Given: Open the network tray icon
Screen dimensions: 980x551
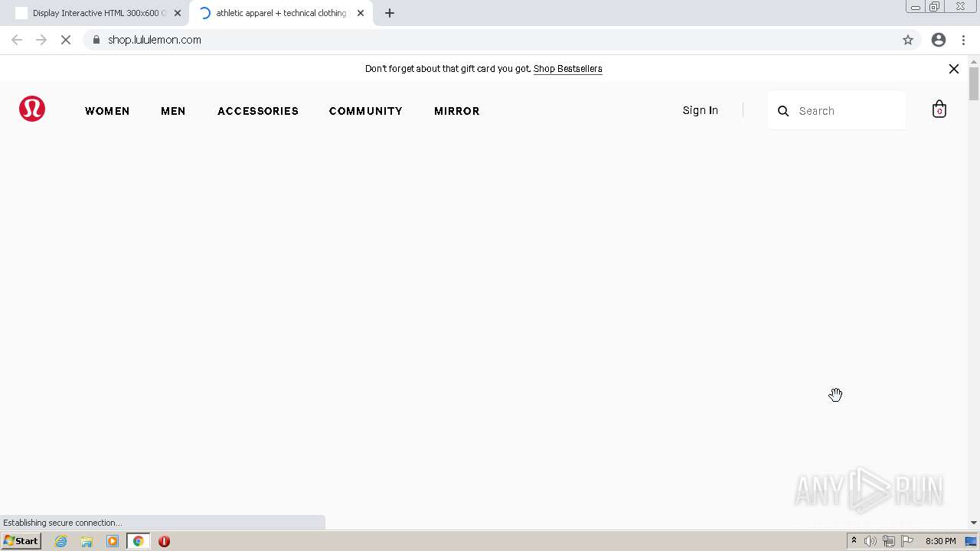Looking at the screenshot, I should tap(889, 541).
